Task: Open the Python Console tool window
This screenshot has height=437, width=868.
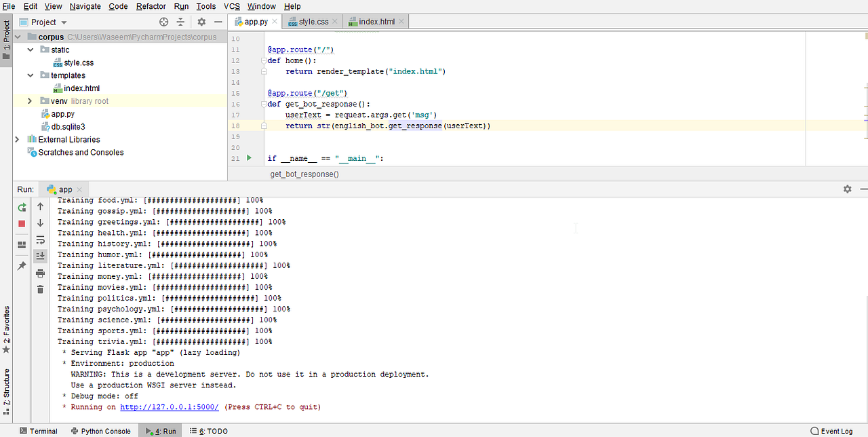Action: click(x=100, y=431)
